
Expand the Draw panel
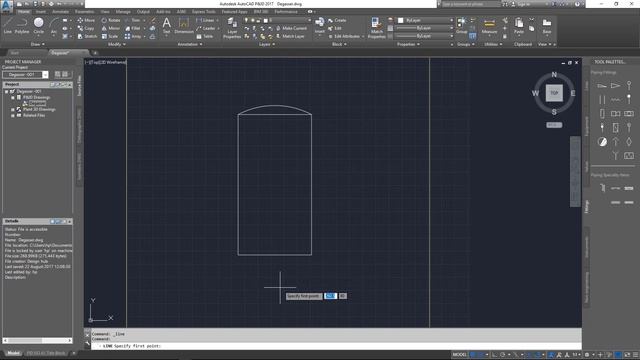point(38,44)
